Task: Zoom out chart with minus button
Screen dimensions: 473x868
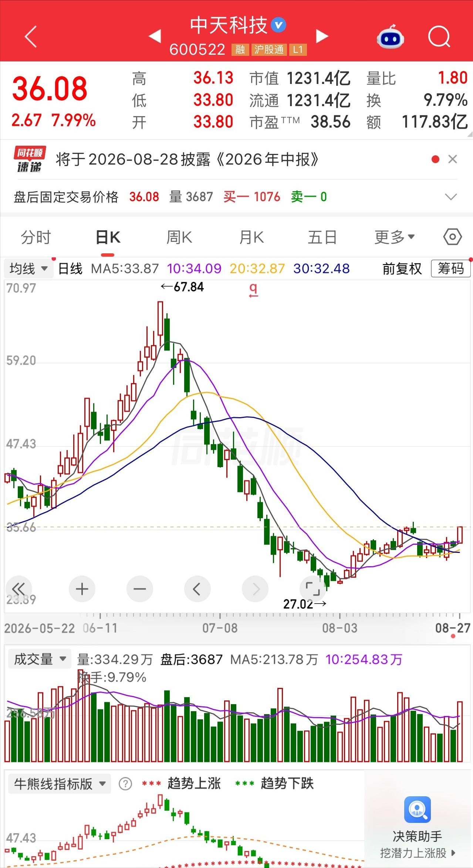Action: [x=139, y=589]
